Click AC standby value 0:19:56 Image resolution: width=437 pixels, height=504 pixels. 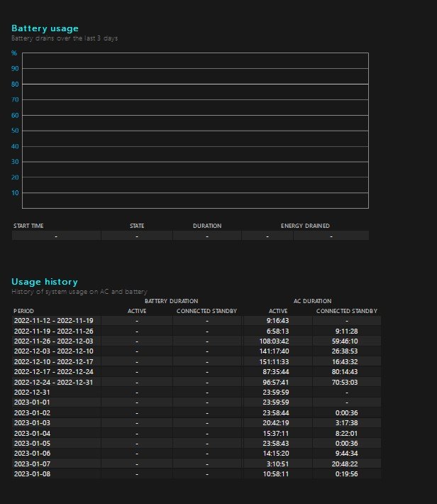pos(347,474)
